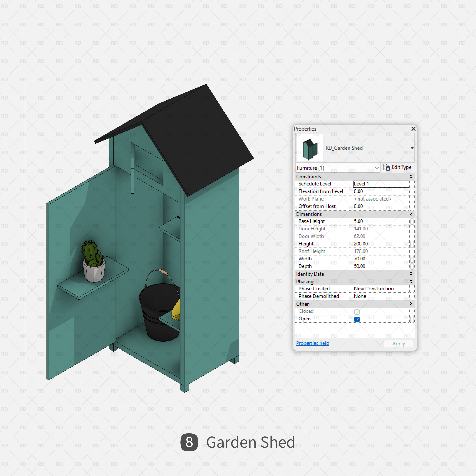Screen dimensions: 476x476
Task: Click Depth associate parameter button
Action: pyautogui.click(x=412, y=266)
